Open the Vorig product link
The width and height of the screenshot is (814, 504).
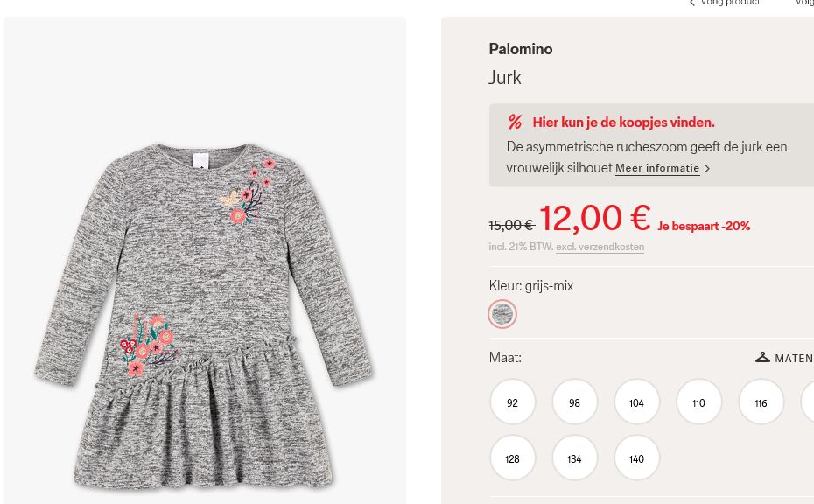click(x=730, y=3)
